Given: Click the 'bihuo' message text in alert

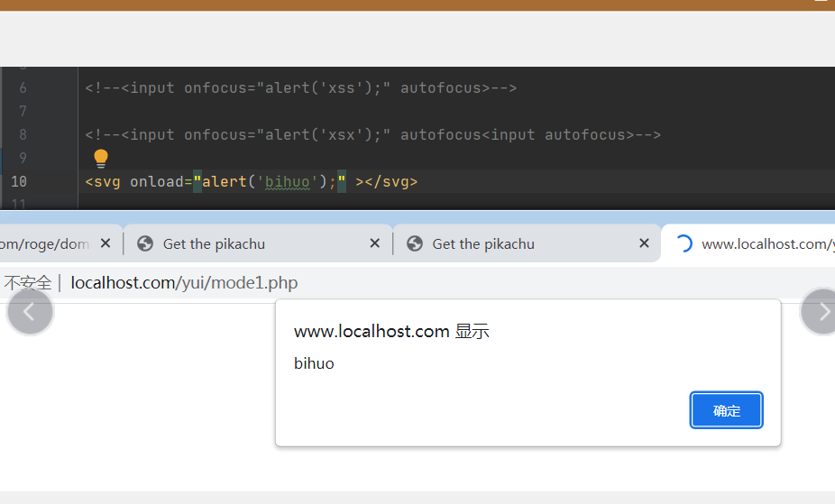Looking at the screenshot, I should point(314,363).
